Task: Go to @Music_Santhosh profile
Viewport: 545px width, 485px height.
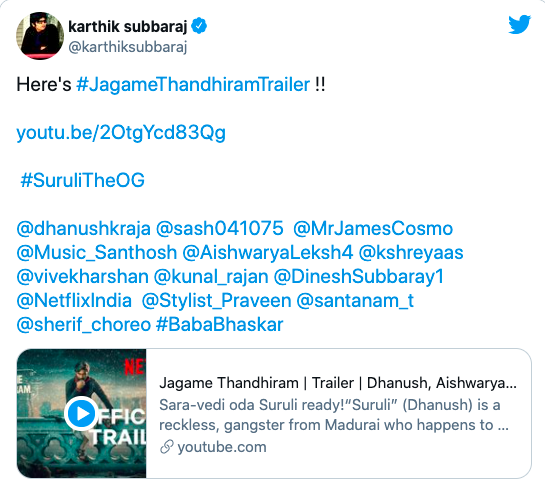Action: (97, 253)
